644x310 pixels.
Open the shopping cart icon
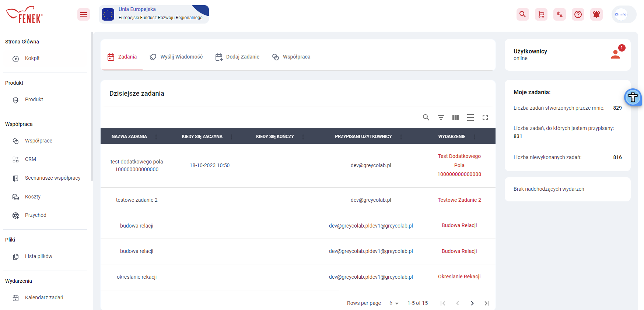[541, 14]
